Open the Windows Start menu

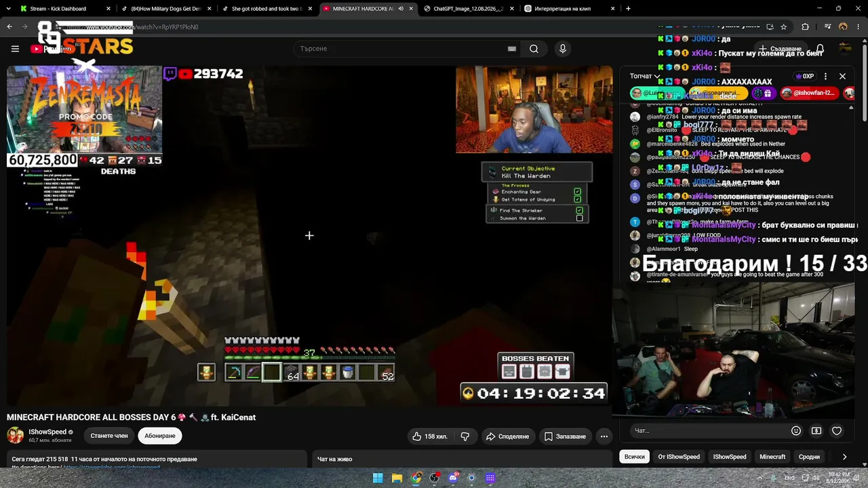(x=378, y=478)
